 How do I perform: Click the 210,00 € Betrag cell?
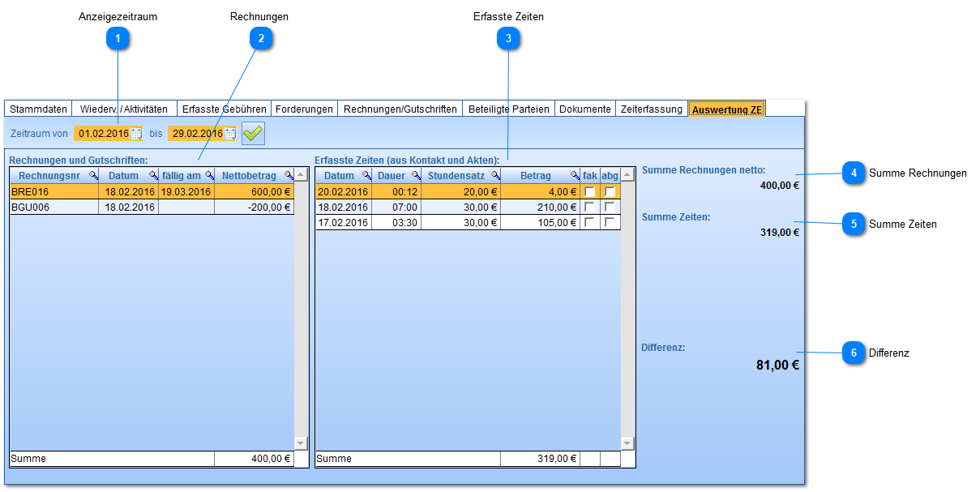[x=541, y=207]
